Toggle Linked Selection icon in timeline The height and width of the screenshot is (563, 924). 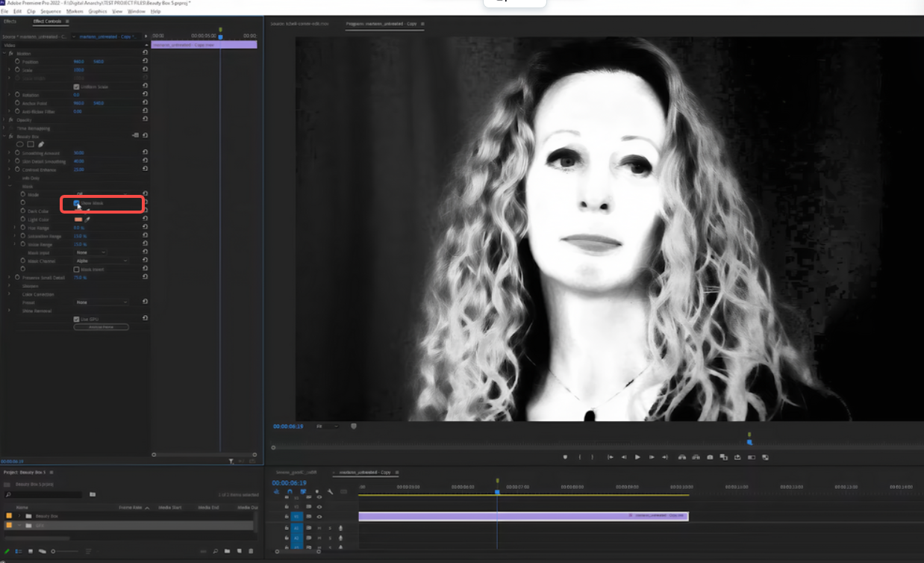(x=303, y=491)
